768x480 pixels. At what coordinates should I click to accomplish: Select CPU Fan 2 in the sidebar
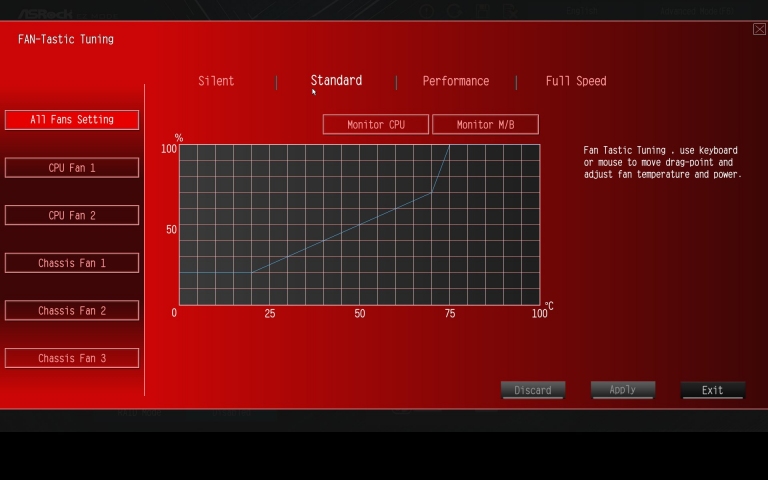[72, 215]
